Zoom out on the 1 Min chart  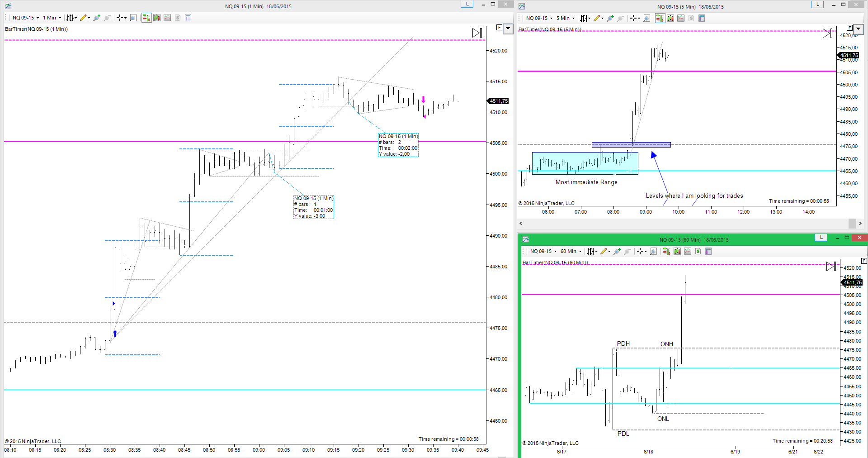point(107,18)
